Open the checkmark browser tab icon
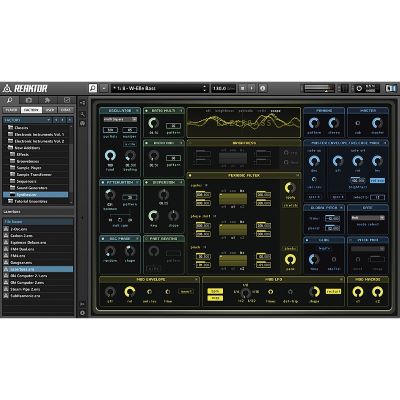 (66, 100)
